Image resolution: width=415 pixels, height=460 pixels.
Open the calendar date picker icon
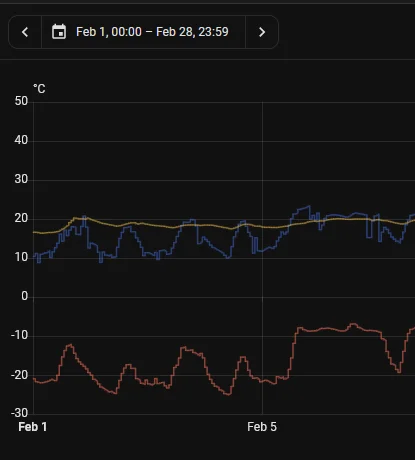[x=59, y=32]
